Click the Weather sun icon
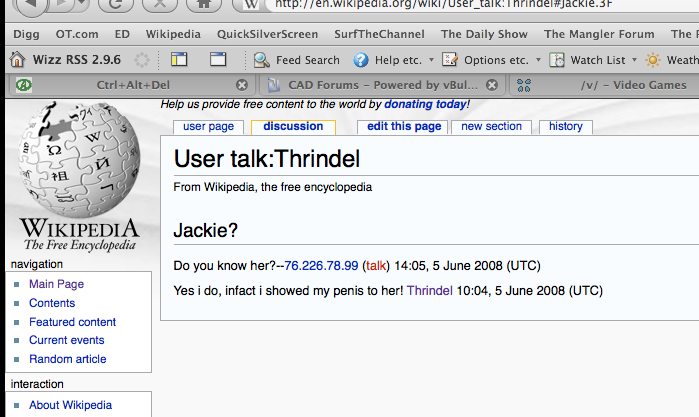This screenshot has width=699, height=417. pos(653,60)
